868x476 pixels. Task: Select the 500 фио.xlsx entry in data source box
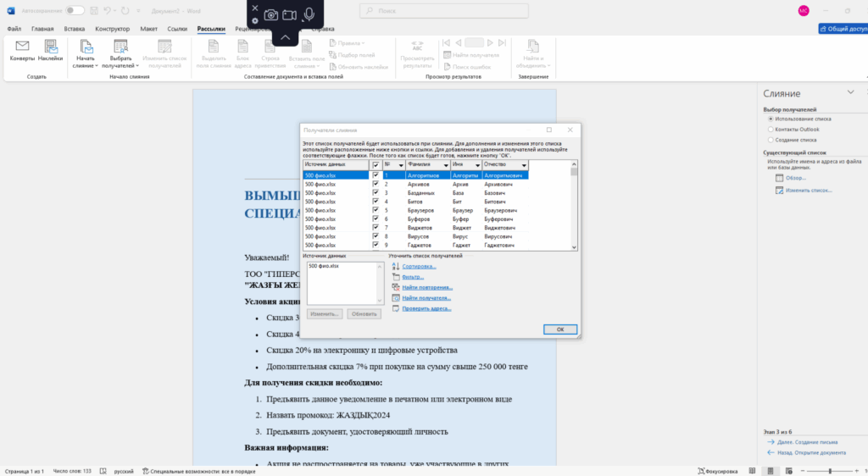[x=324, y=266]
